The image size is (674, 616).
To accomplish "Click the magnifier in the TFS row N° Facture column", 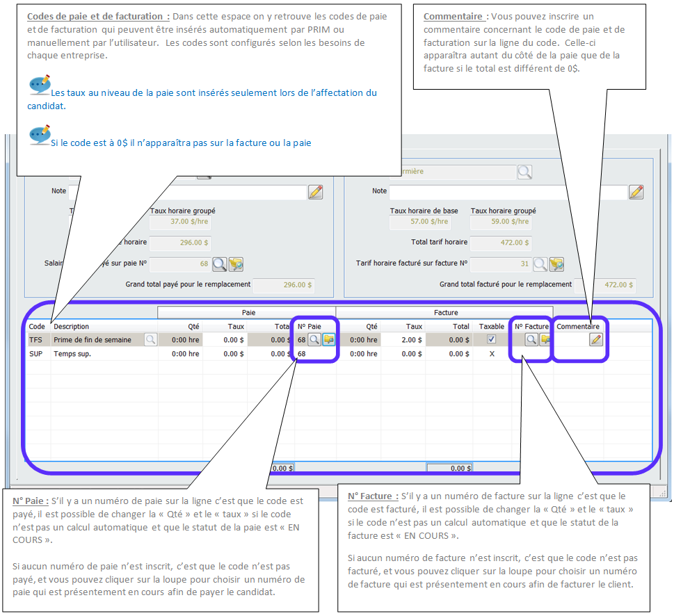I will point(531,340).
